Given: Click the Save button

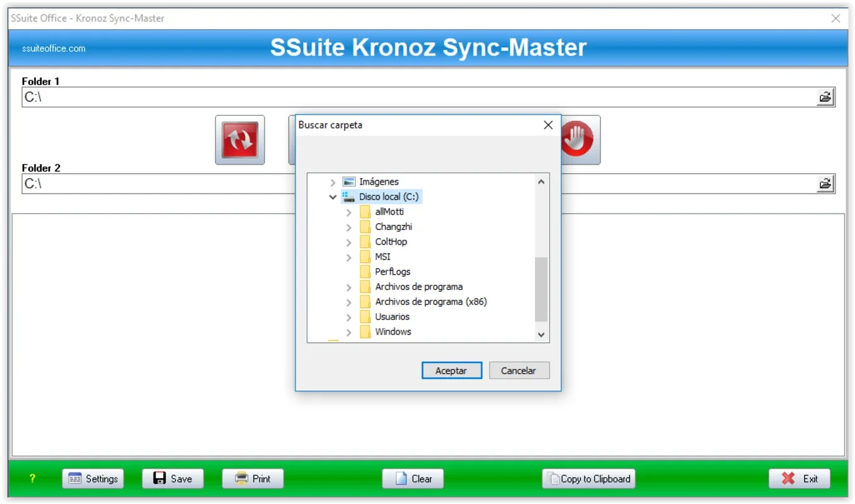Looking at the screenshot, I should (173, 479).
